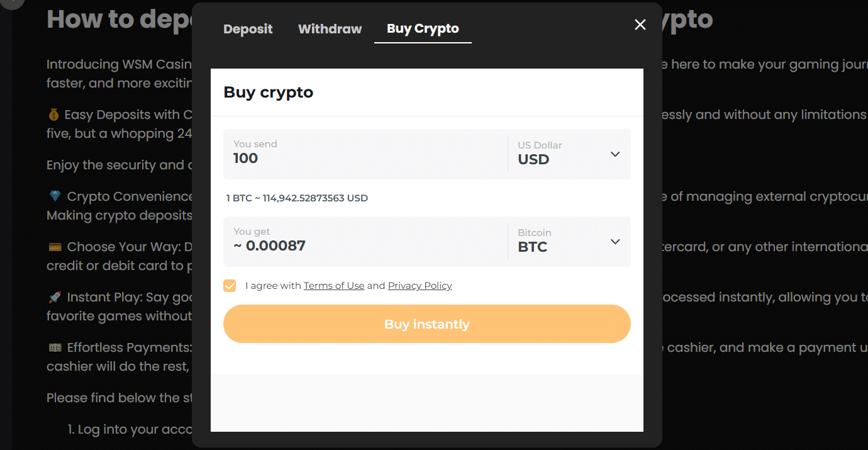Close the Buy crypto dialog
The width and height of the screenshot is (868, 450).
click(640, 25)
